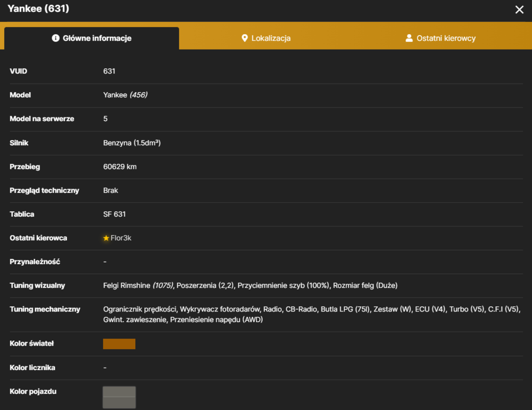
Task: Click the Rozmiar felg (Duże) entry
Action: pos(365,286)
